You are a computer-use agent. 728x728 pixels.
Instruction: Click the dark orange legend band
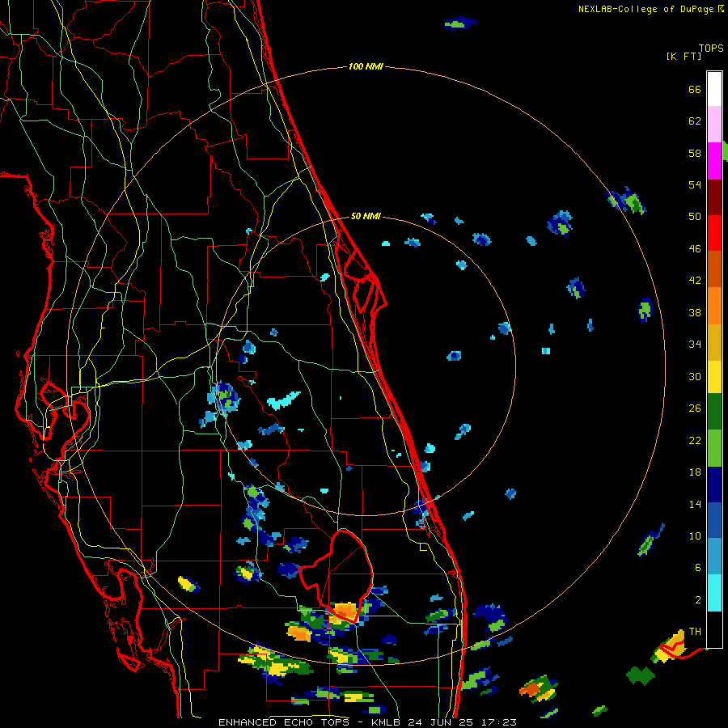[x=714, y=269]
